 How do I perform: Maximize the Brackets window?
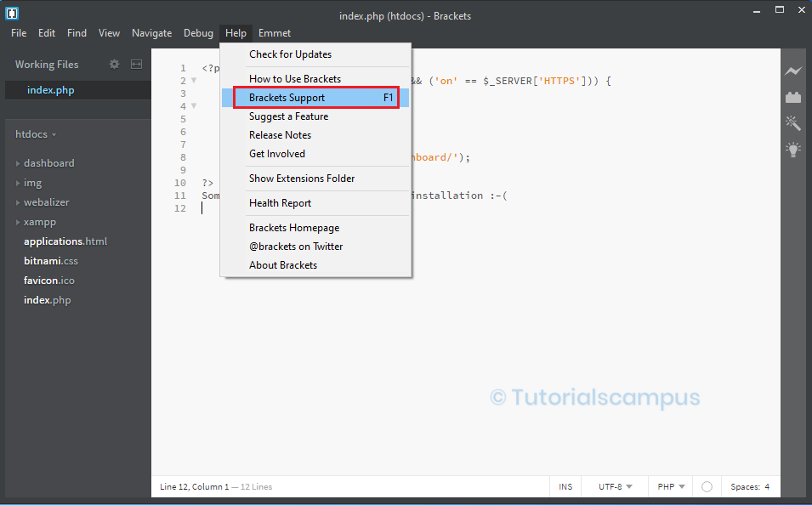[780, 10]
